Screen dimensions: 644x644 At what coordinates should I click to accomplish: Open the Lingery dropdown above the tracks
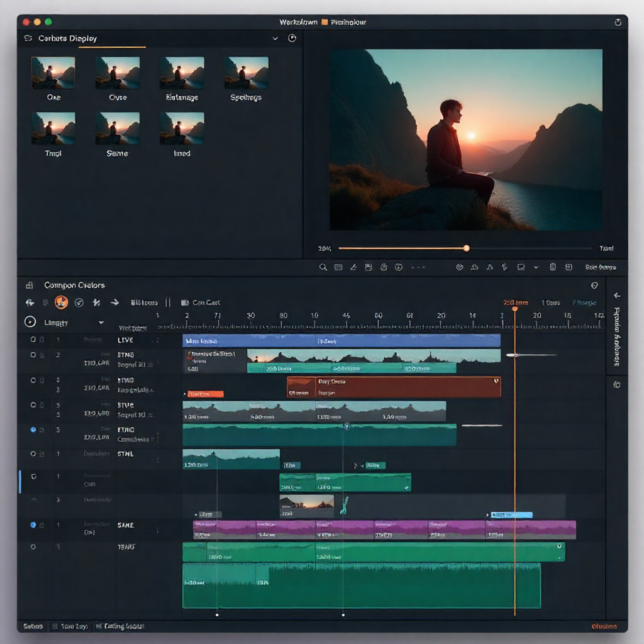101,323
